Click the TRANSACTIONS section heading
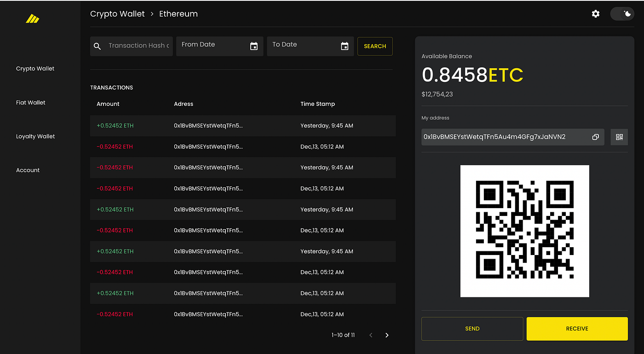644x354 pixels. point(112,87)
